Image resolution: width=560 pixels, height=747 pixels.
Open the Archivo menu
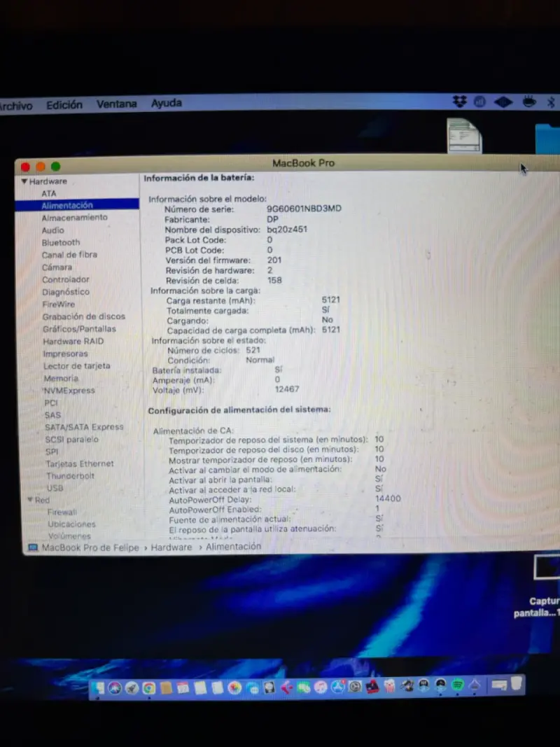[x=15, y=106]
